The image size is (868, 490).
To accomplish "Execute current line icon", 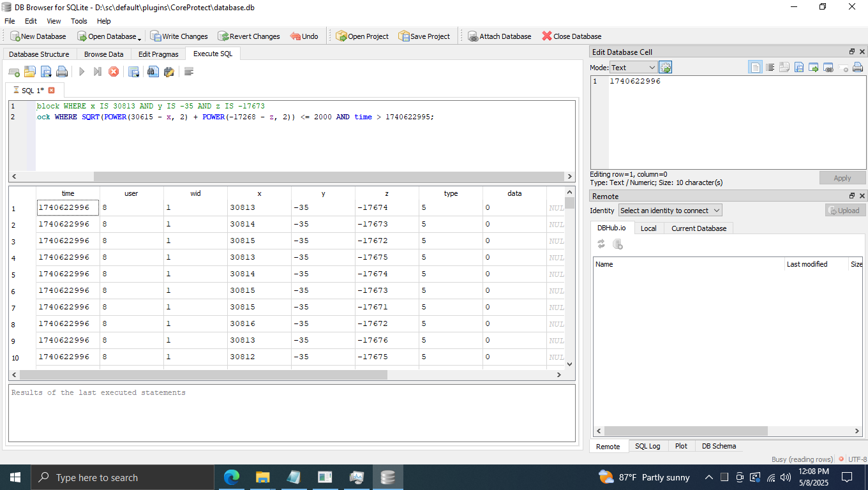I will [98, 71].
